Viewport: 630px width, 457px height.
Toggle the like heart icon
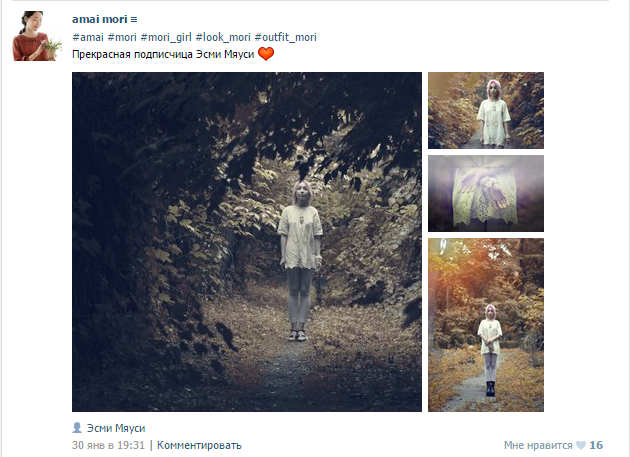[x=581, y=445]
